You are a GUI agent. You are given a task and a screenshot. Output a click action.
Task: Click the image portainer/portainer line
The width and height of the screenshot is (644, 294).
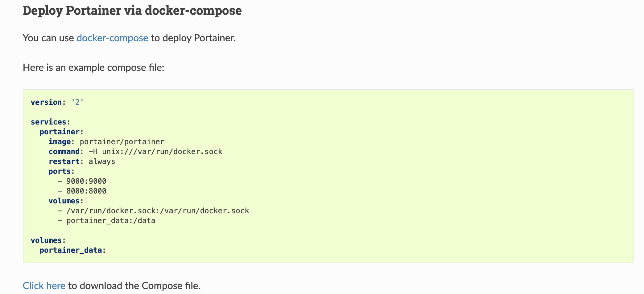coord(106,142)
